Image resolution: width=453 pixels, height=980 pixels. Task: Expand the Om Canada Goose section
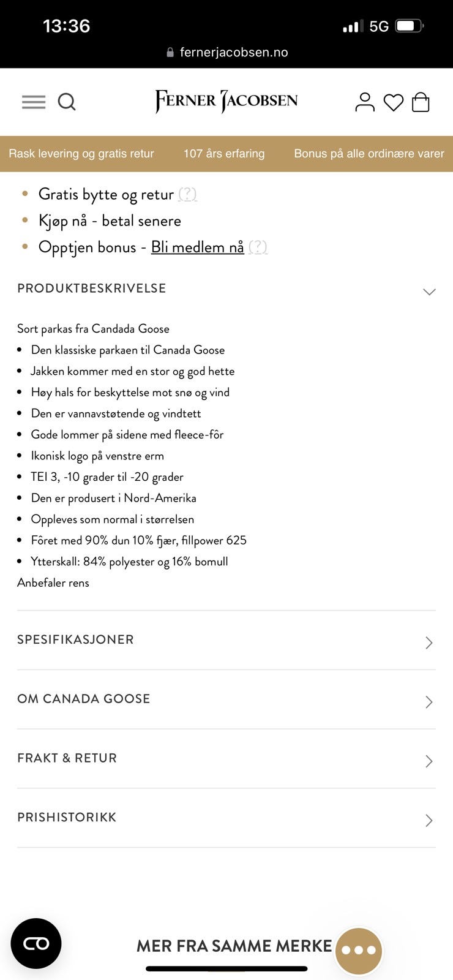click(x=226, y=699)
